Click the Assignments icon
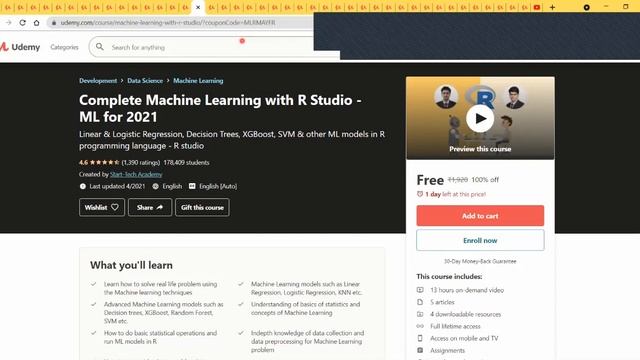 tap(420, 350)
